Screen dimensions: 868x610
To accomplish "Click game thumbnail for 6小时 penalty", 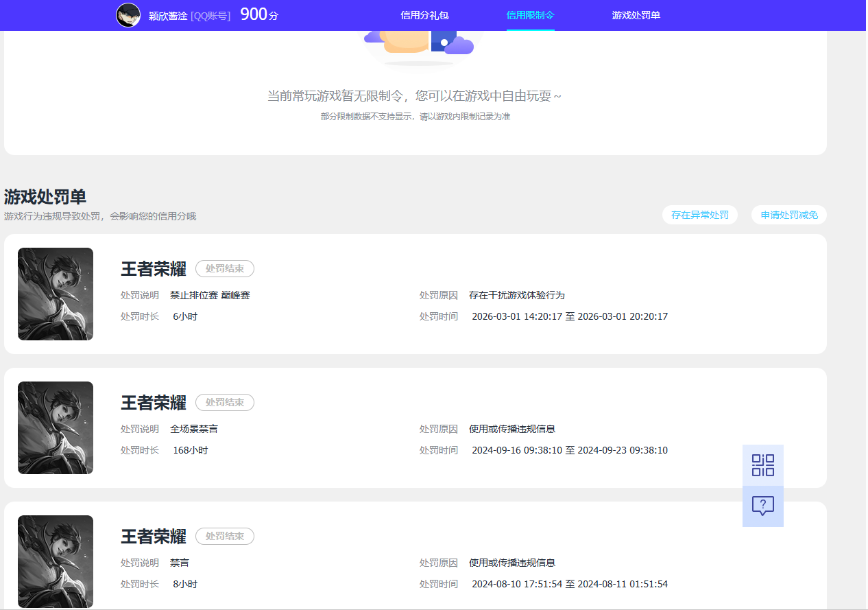I will (56, 294).
